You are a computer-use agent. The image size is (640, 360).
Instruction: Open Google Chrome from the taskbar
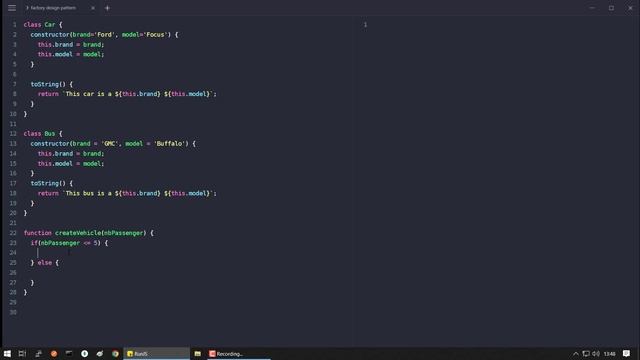click(115, 353)
